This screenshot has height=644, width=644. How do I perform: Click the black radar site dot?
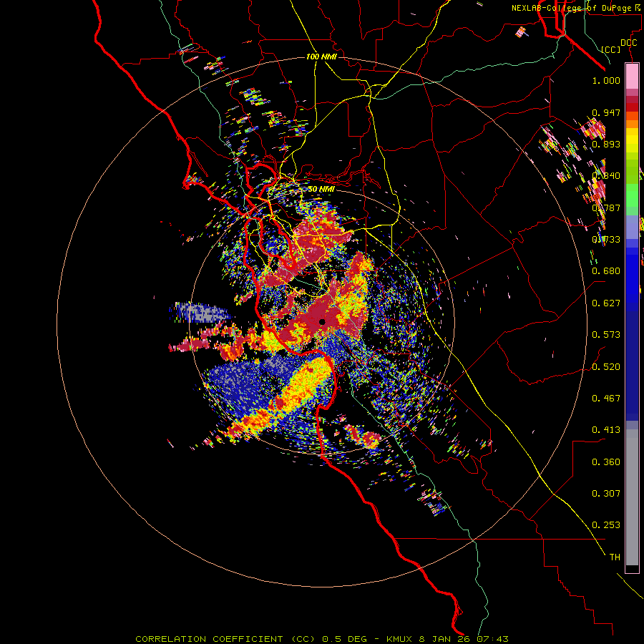coord(322,322)
